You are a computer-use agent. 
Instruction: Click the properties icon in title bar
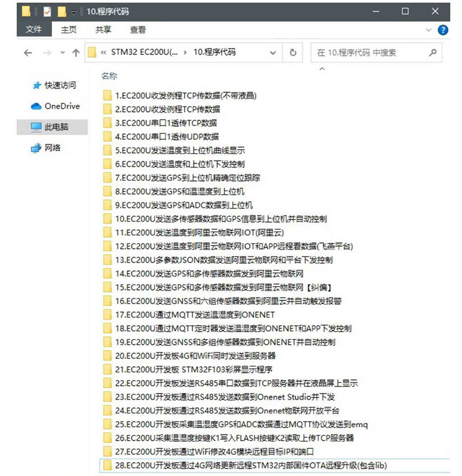tap(47, 12)
